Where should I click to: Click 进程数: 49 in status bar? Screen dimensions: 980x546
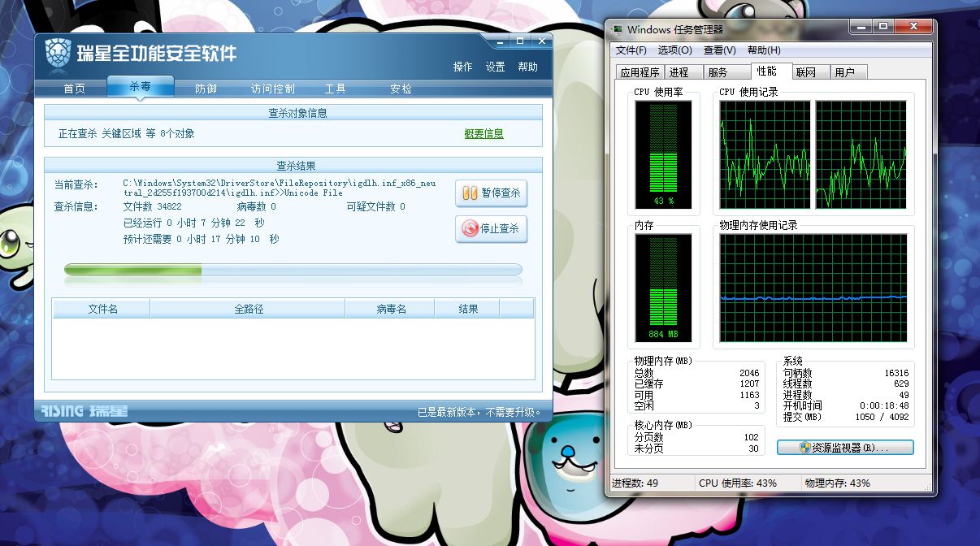635,483
